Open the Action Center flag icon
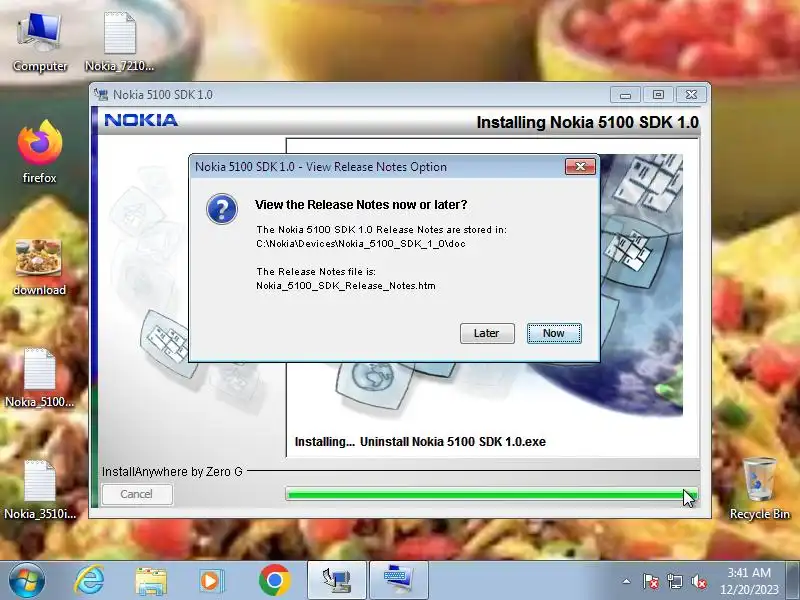The image size is (800, 600). 650,581
